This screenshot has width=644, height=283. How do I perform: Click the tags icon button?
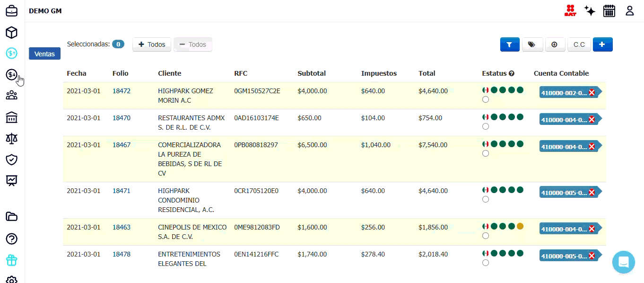(x=532, y=44)
